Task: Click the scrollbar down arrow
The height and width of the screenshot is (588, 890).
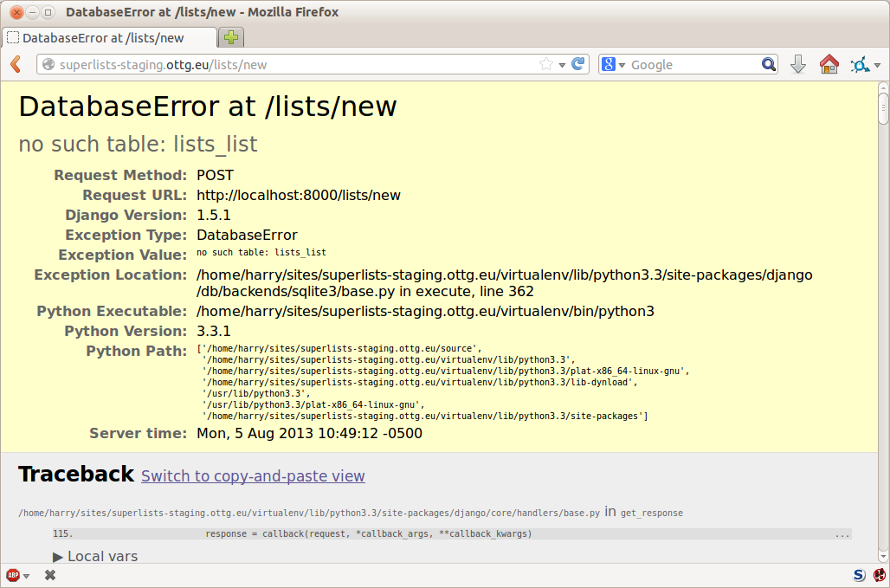Action: [882, 558]
